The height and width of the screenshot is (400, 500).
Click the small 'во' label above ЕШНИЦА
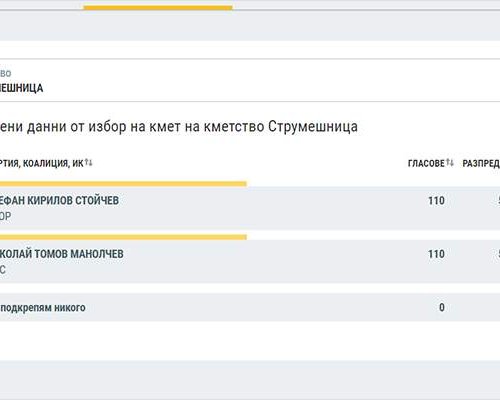click(6, 73)
